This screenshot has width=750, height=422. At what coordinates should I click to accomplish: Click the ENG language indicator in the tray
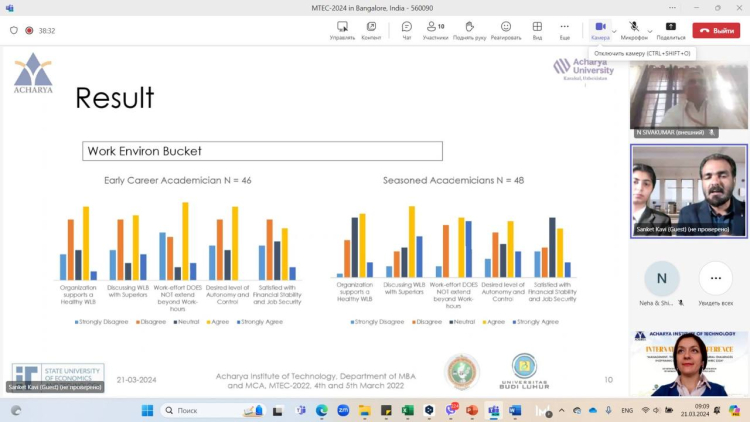(x=627, y=410)
